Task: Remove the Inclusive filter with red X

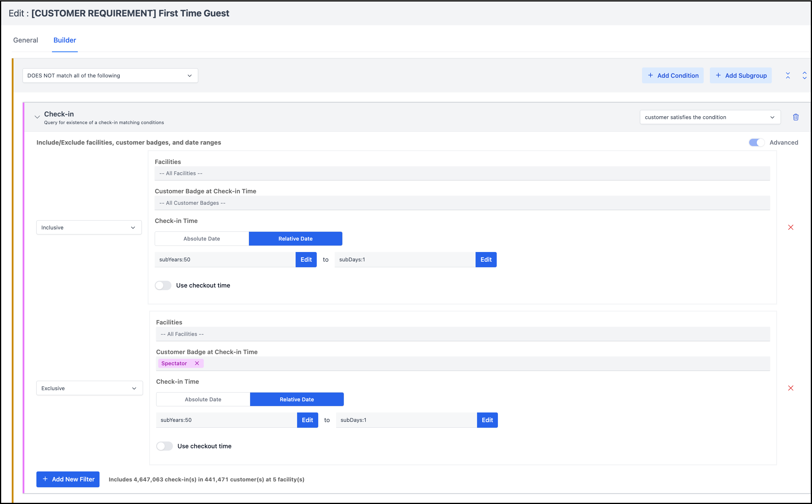Action: point(791,227)
